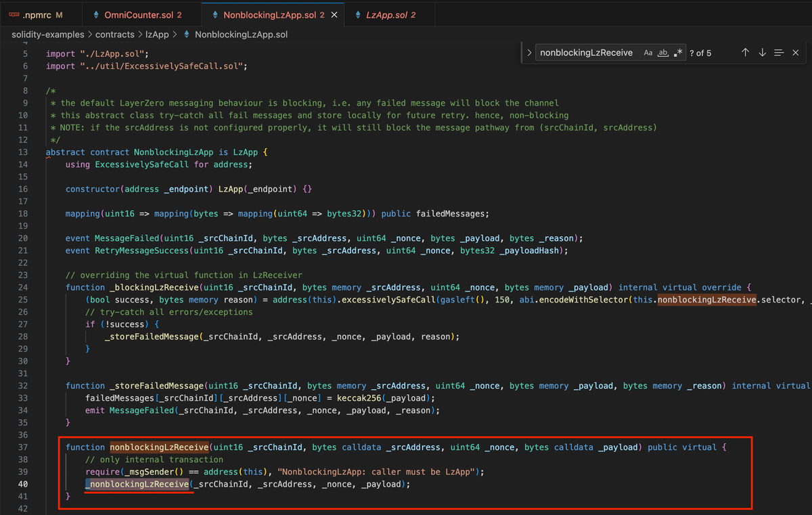Viewport: 812px width, 515px height.
Task: Toggle Find in Selection option
Action: [x=779, y=53]
